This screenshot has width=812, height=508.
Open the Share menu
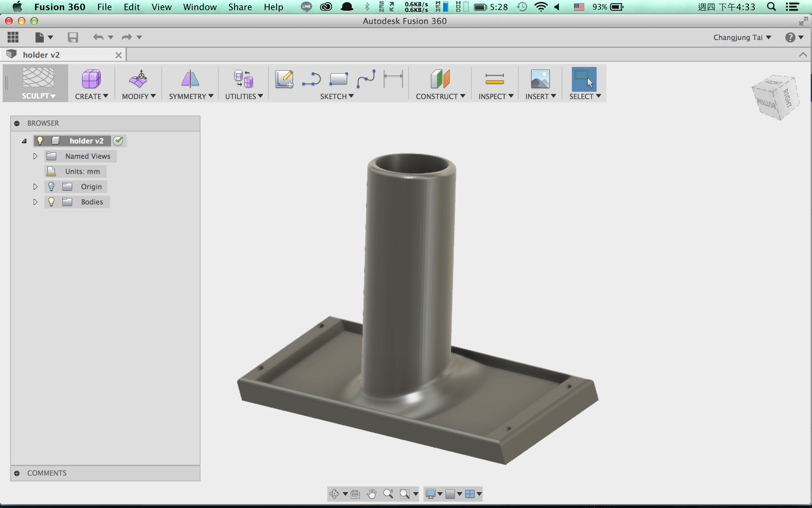(240, 7)
